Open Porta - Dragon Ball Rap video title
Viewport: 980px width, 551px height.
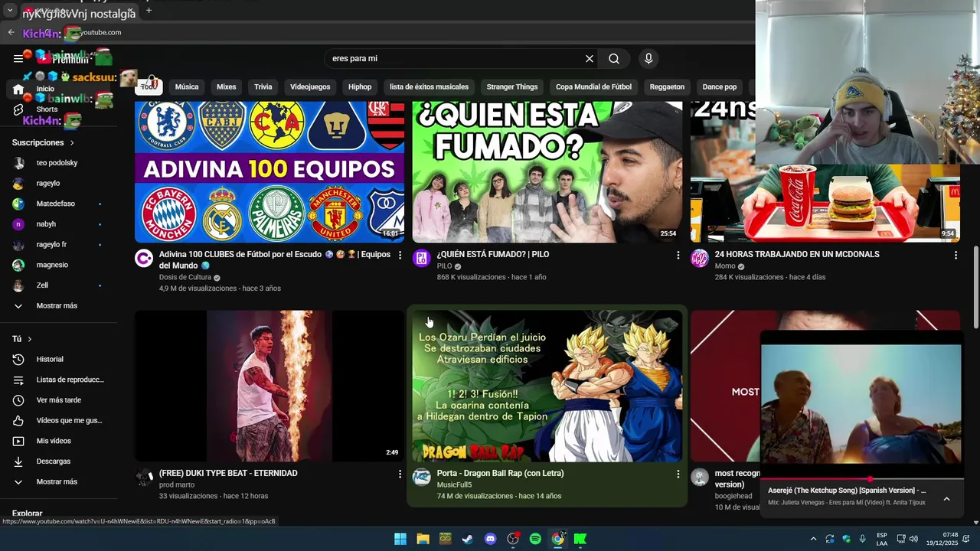point(500,474)
